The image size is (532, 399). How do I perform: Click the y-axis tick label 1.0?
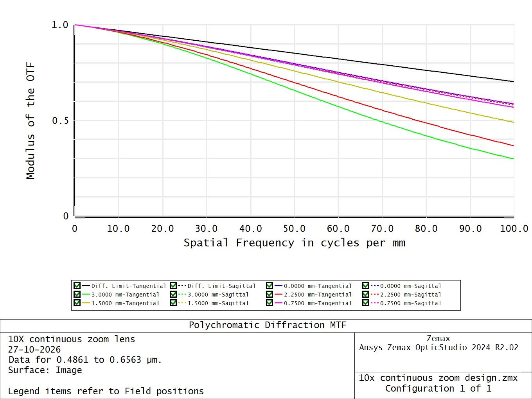point(60,25)
